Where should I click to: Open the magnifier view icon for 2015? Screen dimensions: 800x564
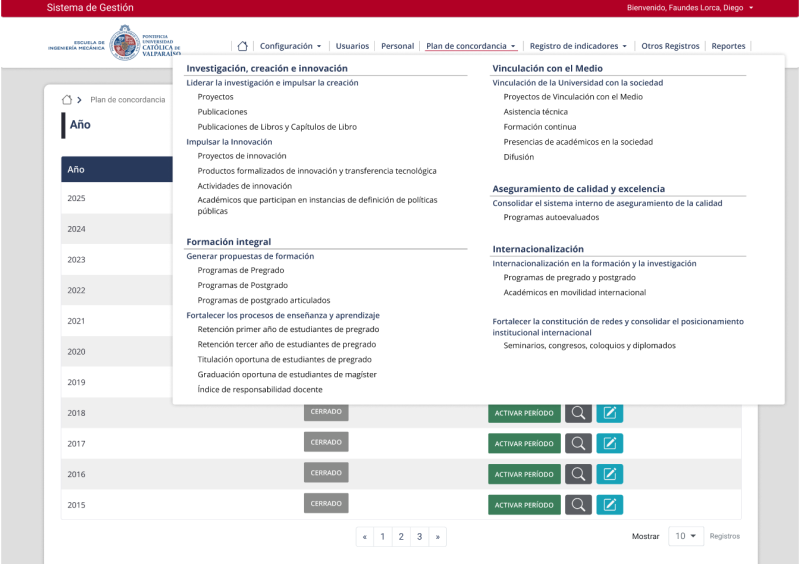point(578,504)
